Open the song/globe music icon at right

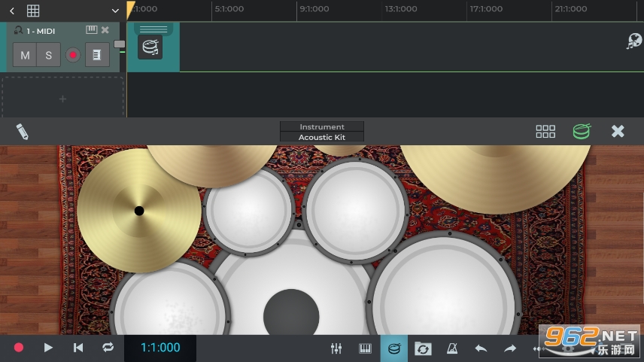click(634, 41)
